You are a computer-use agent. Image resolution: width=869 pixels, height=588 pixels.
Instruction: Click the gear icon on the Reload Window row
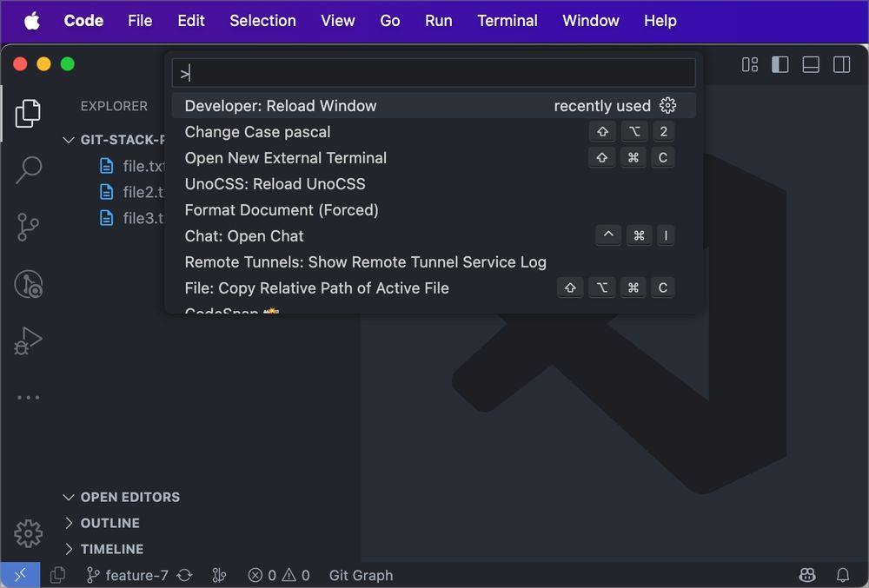pyautogui.click(x=667, y=105)
